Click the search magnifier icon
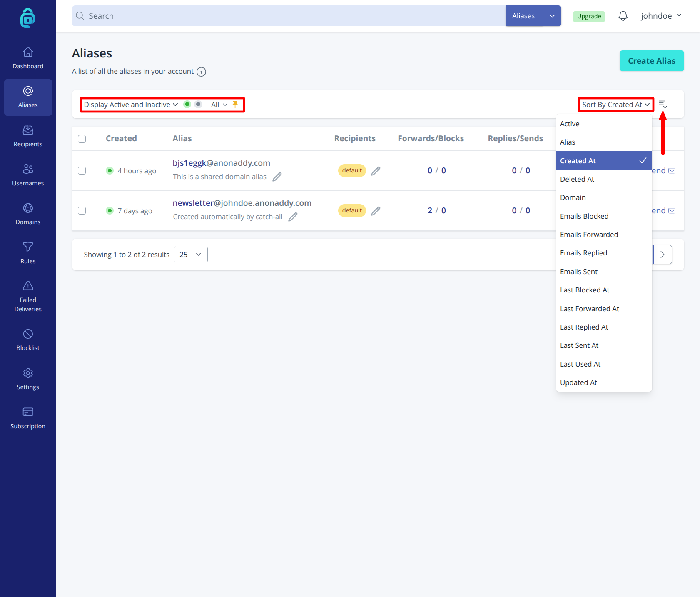Image resolution: width=700 pixels, height=597 pixels. [80, 16]
